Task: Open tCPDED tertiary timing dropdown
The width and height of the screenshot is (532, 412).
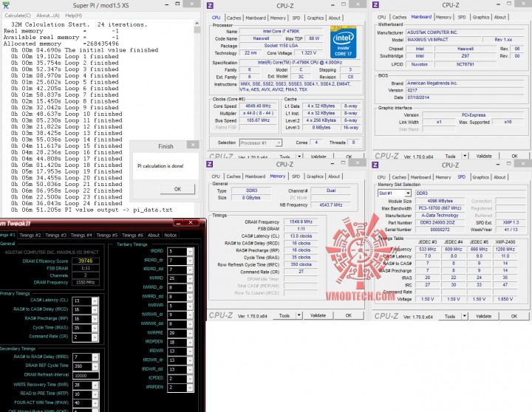Action: pos(190,379)
